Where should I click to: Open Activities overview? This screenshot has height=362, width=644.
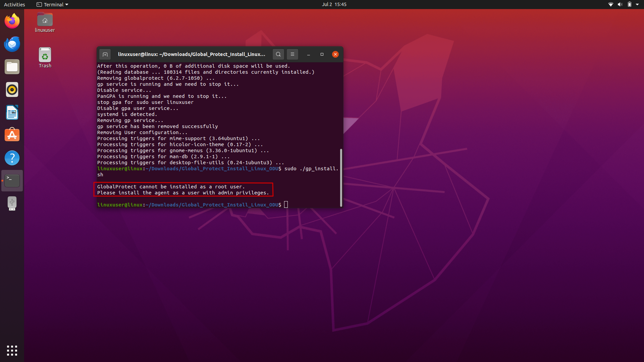(x=14, y=4)
